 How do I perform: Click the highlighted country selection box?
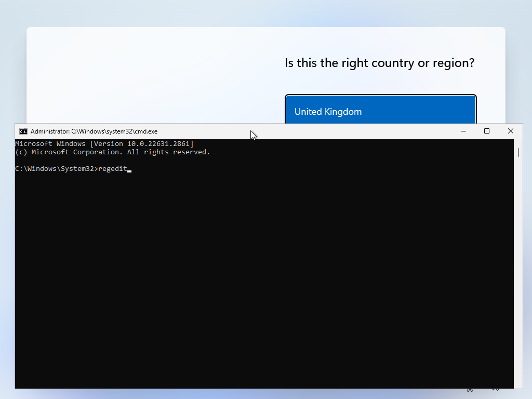coord(380,111)
